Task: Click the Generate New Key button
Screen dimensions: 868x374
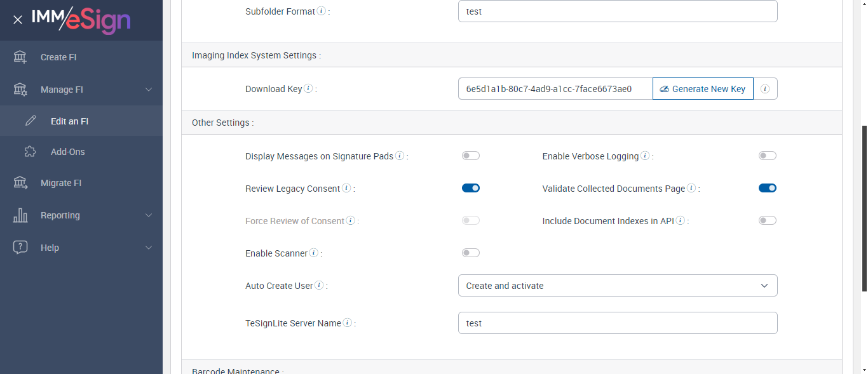Action: pos(703,89)
